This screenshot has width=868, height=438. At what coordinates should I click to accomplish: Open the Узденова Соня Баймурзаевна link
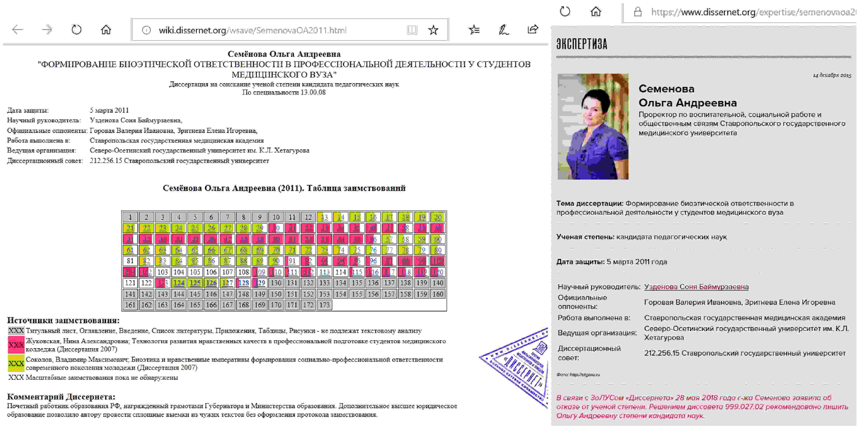tap(696, 287)
